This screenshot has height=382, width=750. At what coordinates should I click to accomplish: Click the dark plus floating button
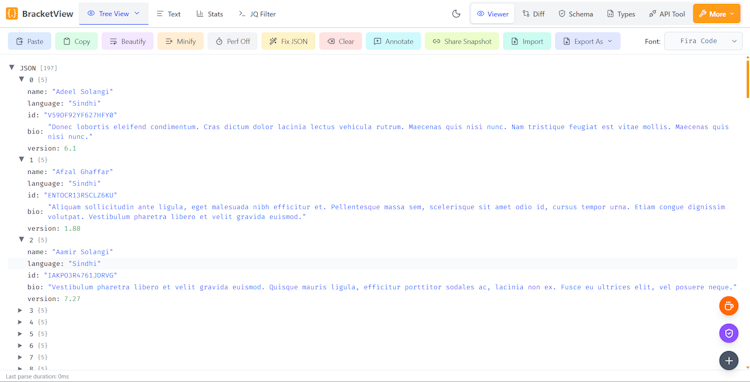pyautogui.click(x=728, y=360)
